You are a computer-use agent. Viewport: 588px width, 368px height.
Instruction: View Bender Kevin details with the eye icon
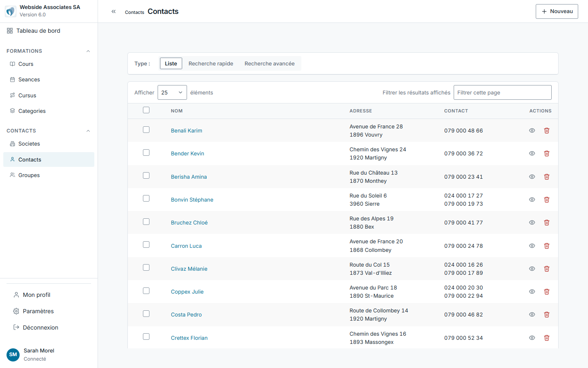(x=532, y=153)
